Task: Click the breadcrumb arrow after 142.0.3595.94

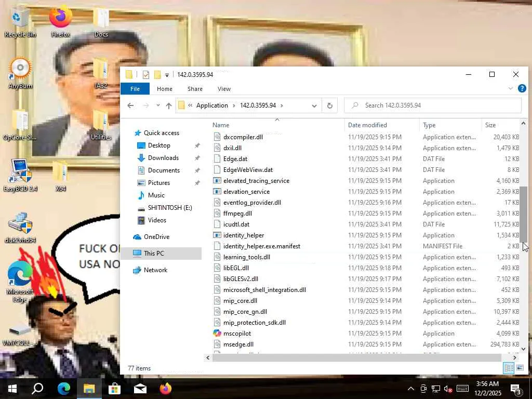Action: coord(282,105)
